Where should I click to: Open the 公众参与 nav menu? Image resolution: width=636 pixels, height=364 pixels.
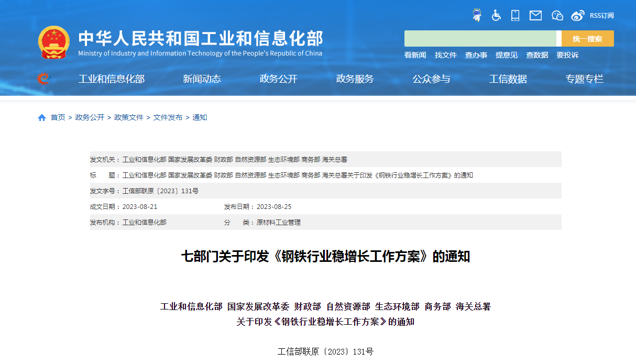(x=432, y=79)
